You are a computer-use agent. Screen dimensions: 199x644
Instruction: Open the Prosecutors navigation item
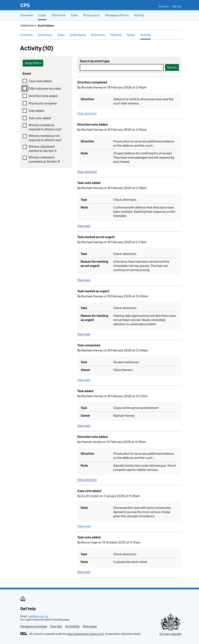pos(91,15)
